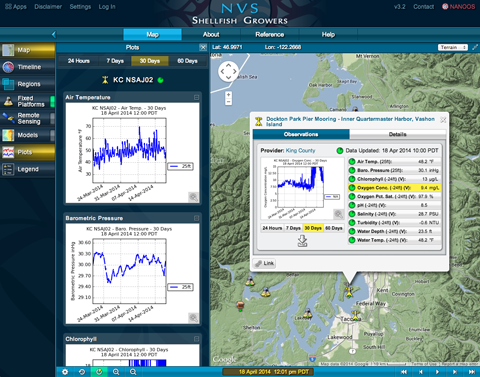This screenshot has width=480, height=377.
Task: Click the map zoom-in plus control
Action: click(x=229, y=95)
